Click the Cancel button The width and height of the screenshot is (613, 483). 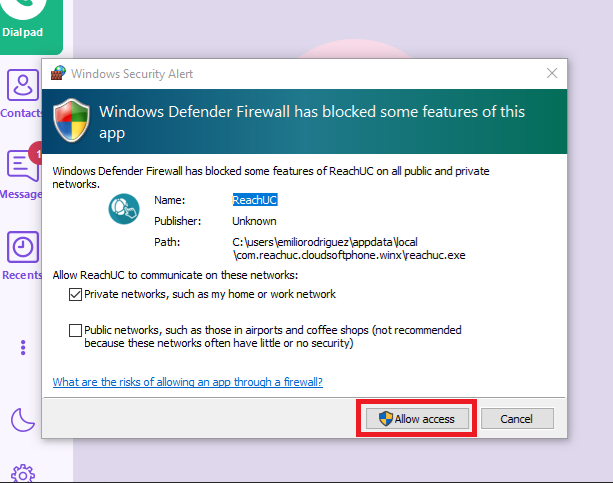(x=517, y=418)
